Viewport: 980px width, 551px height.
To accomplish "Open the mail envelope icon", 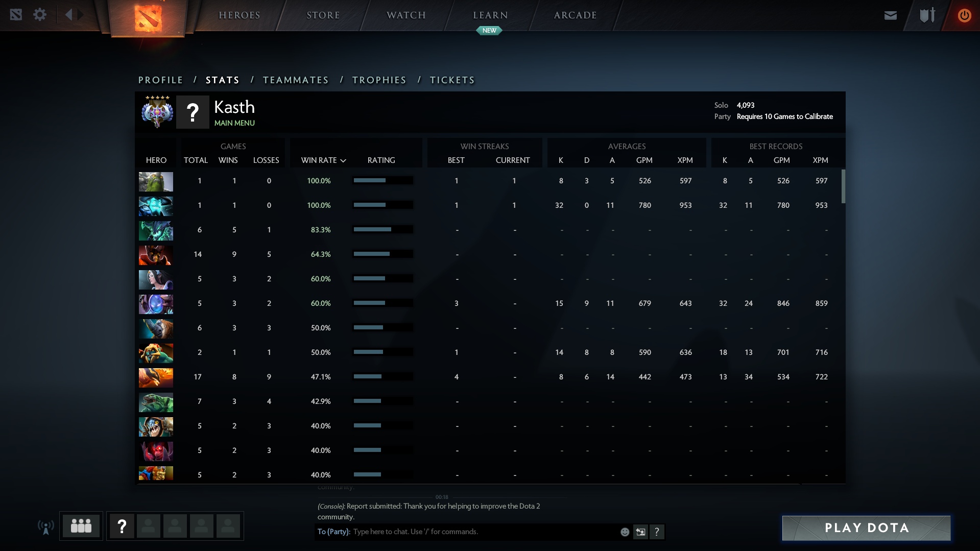I will [891, 15].
